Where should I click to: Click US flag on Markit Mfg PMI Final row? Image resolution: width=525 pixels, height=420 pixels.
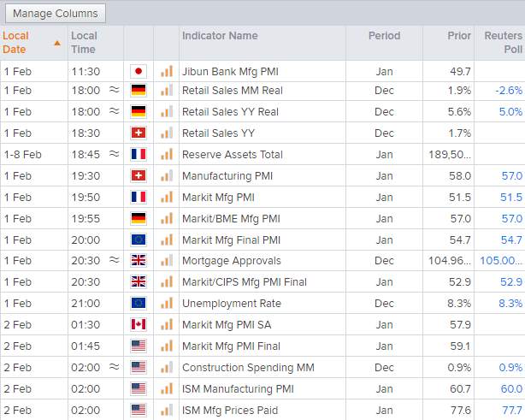pos(139,346)
